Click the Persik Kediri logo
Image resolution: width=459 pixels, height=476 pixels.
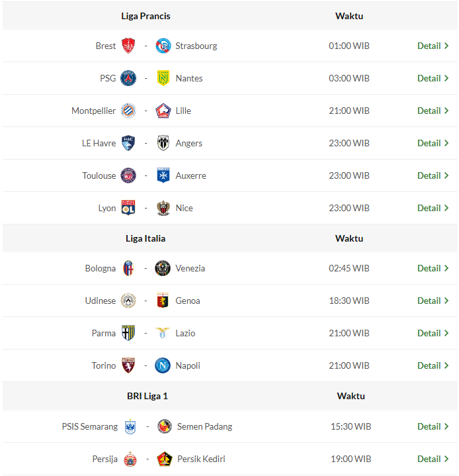click(x=165, y=459)
